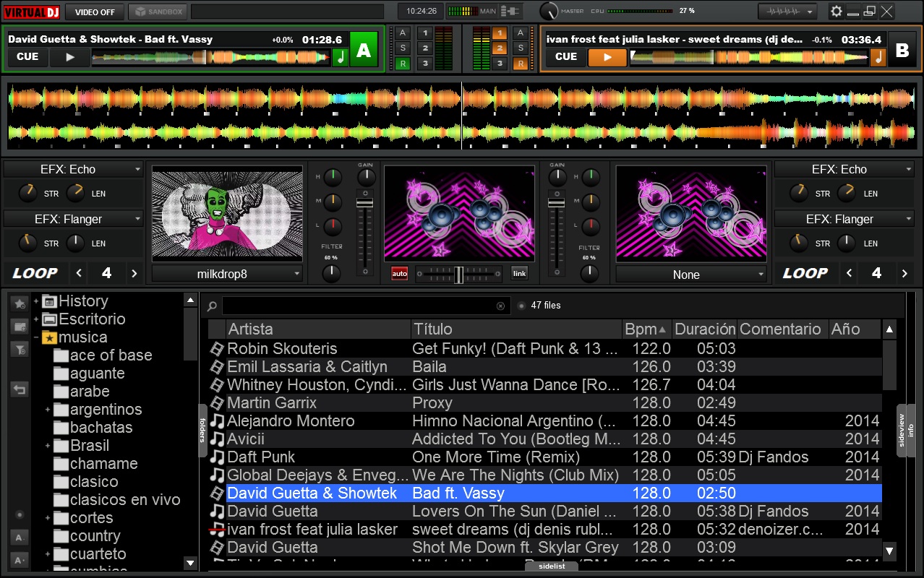Expand the History tree node

pyautogui.click(x=35, y=301)
